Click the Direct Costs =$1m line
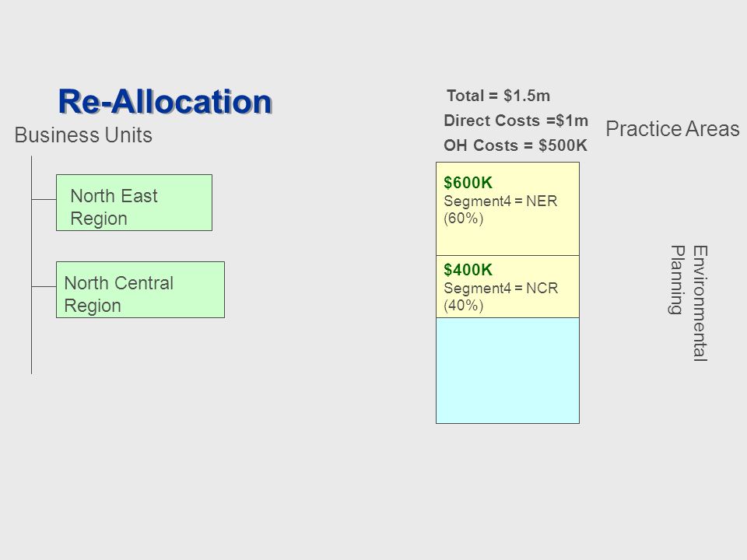 (x=516, y=121)
